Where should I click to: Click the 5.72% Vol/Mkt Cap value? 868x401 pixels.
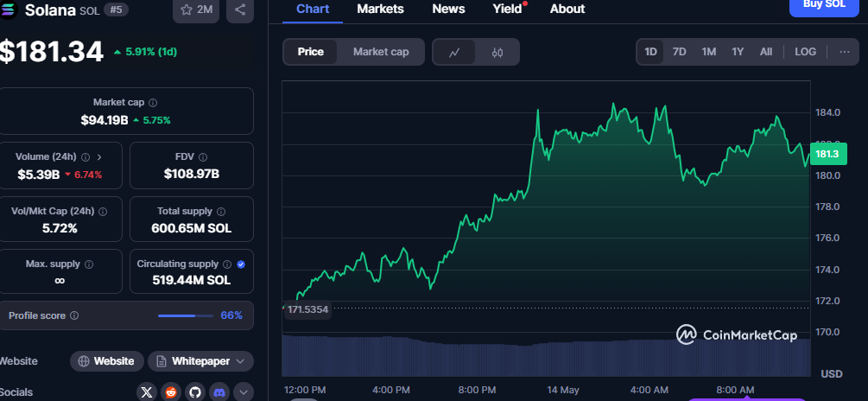pyautogui.click(x=60, y=228)
